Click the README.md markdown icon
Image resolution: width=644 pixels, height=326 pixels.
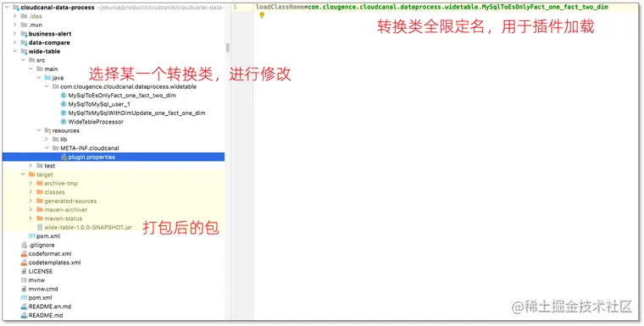(24, 315)
